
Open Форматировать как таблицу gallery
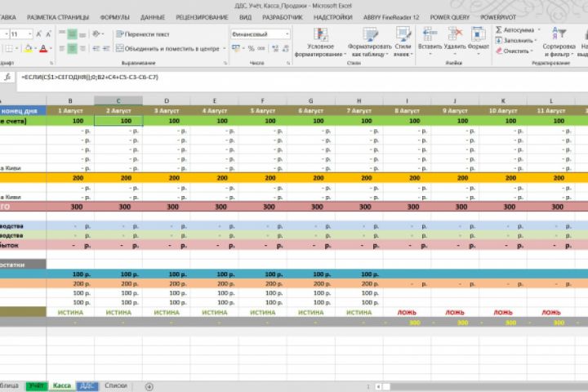370,42
